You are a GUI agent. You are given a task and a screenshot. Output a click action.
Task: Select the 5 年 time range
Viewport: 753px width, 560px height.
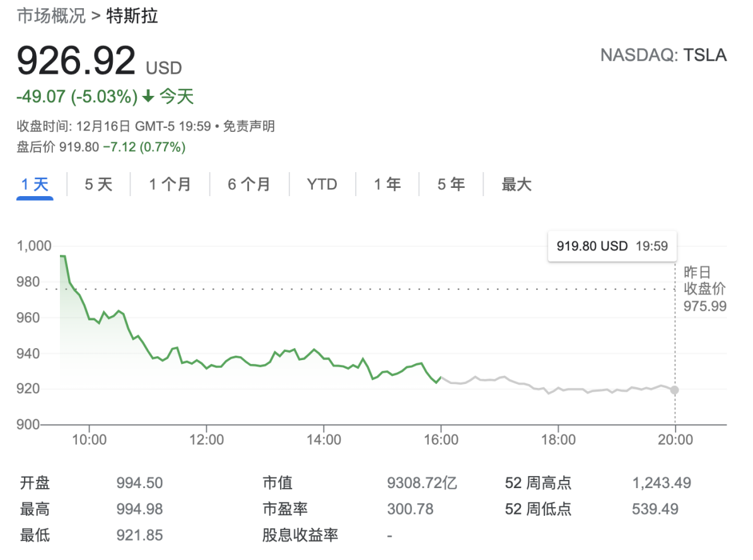pyautogui.click(x=452, y=185)
